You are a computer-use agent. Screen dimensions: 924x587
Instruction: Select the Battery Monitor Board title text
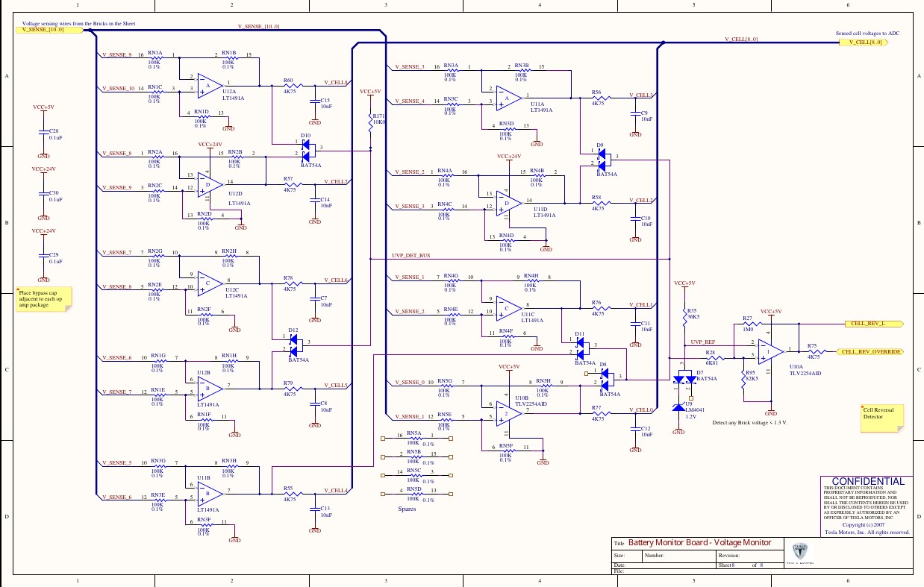tap(698, 542)
